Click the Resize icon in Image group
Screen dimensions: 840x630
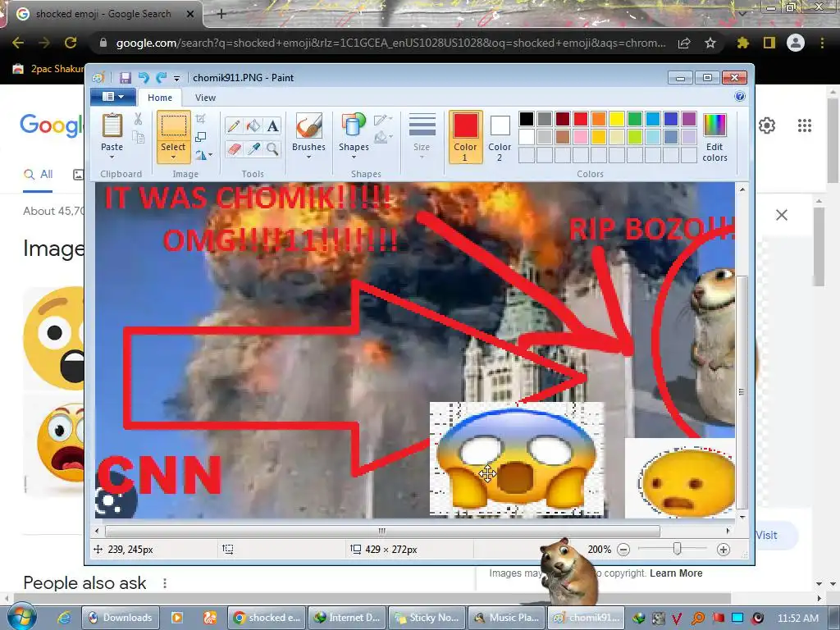[x=201, y=137]
